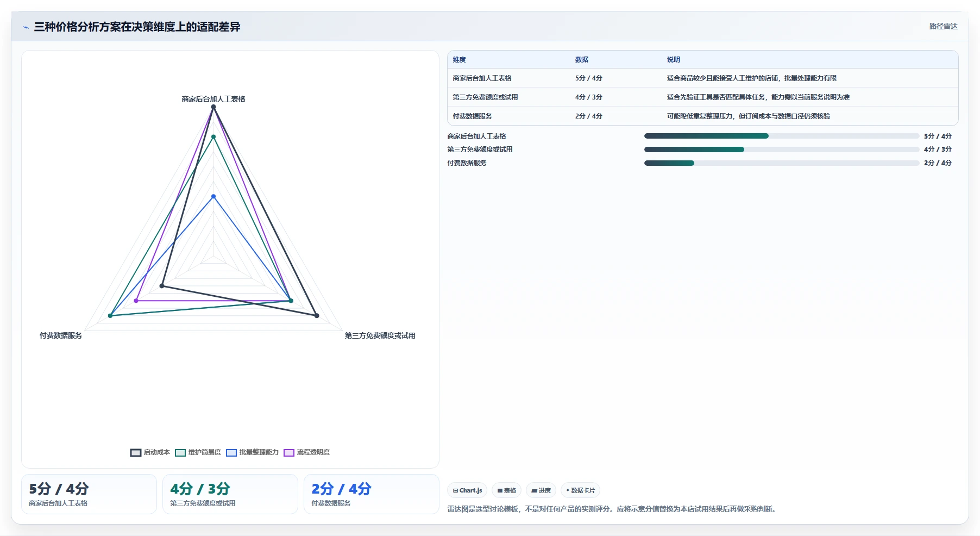Click the 5分 / 4分 table data cell

[589, 78]
